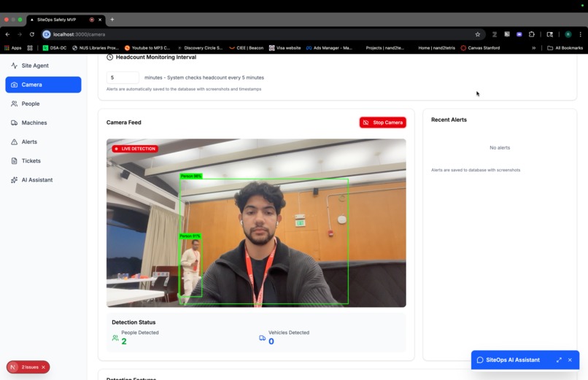Screen dimensions: 588x380
Task: Click the side panel icon in browser toolbar
Action: click(550, 34)
